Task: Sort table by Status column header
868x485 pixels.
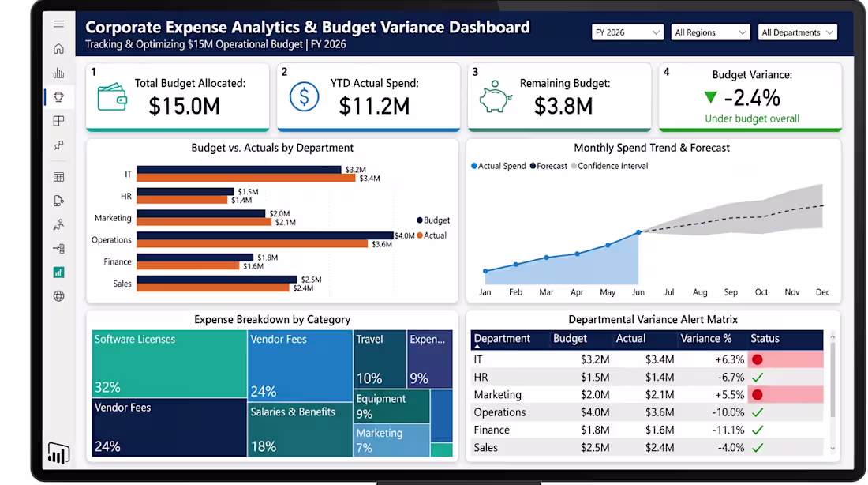Action: pyautogui.click(x=765, y=339)
